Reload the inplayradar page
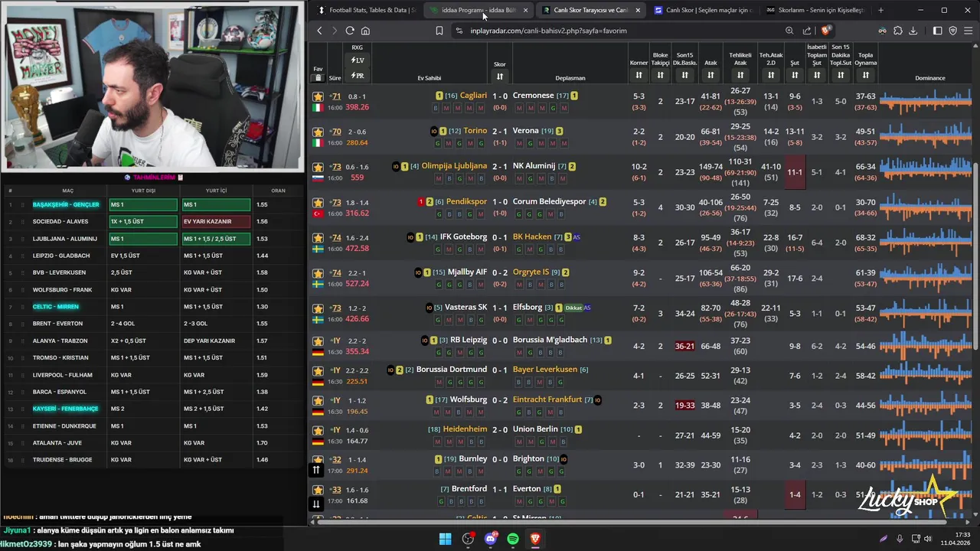Screen dimensions: 980x551 (350, 31)
